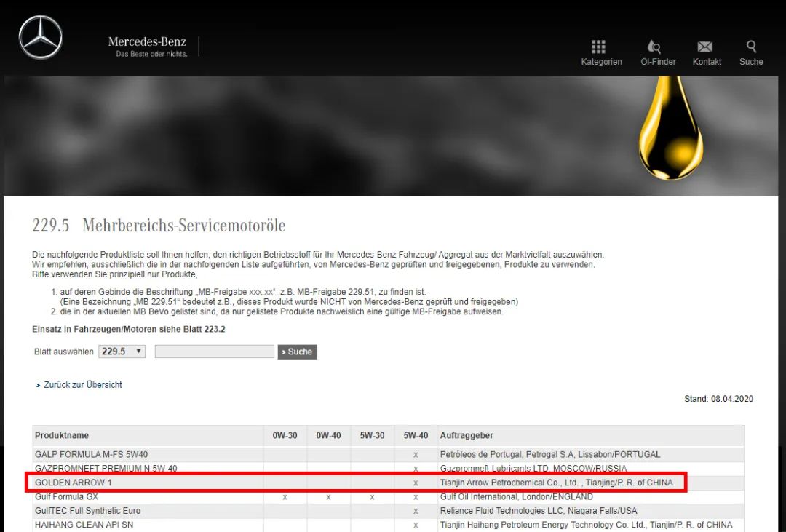Select GAZPROMNEFT PREMIUM N 5W-40 row

(x=388, y=469)
